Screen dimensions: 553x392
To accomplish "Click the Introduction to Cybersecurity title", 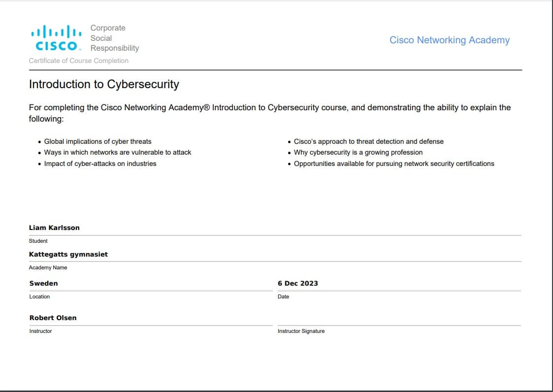I will click(104, 84).
